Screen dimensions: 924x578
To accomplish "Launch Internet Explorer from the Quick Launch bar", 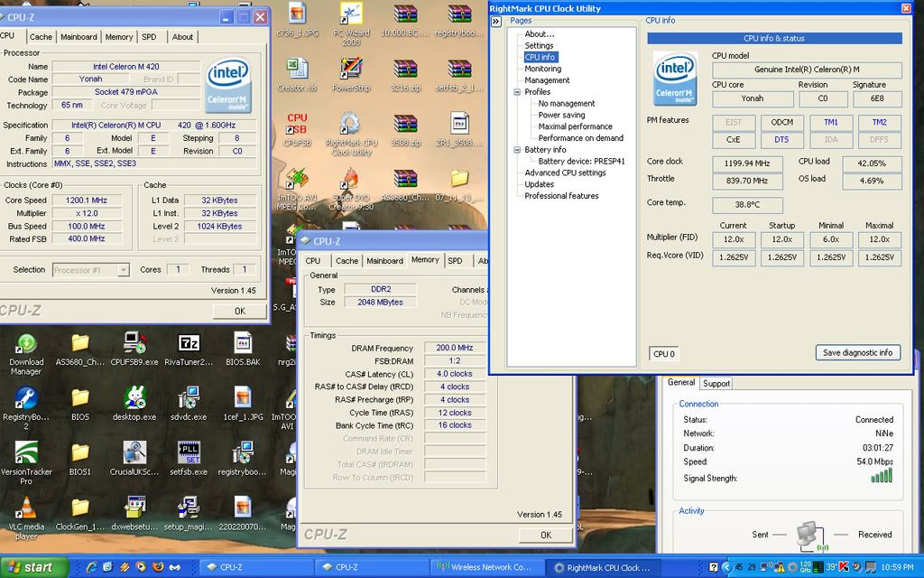I will [91, 567].
